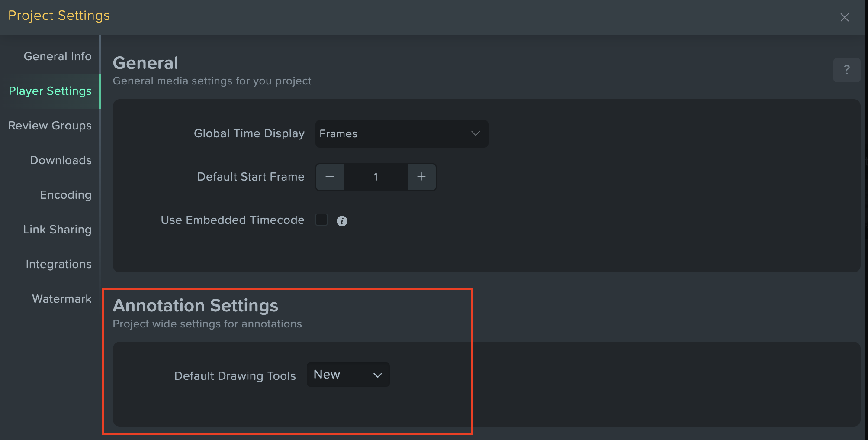Screen dimensions: 868x440
Task: Open the Global Time Display dropdown
Action: click(x=402, y=133)
